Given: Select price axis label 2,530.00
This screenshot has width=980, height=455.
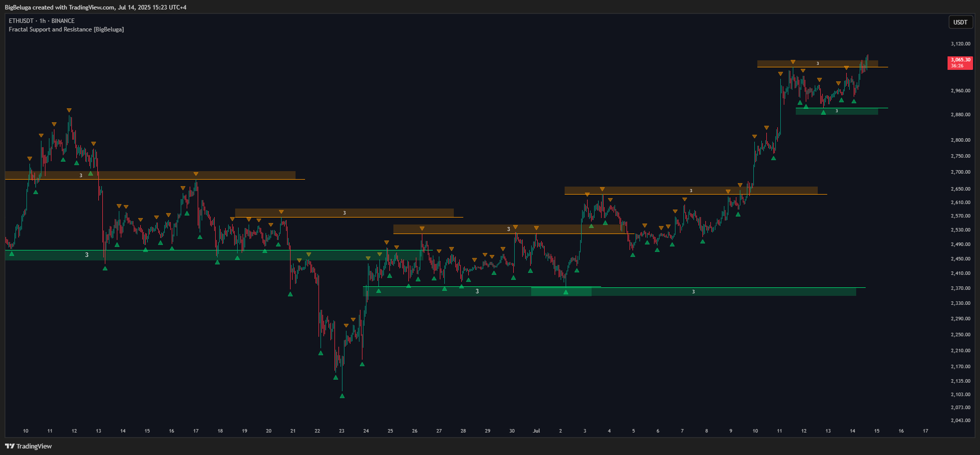Looking at the screenshot, I should [x=961, y=230].
